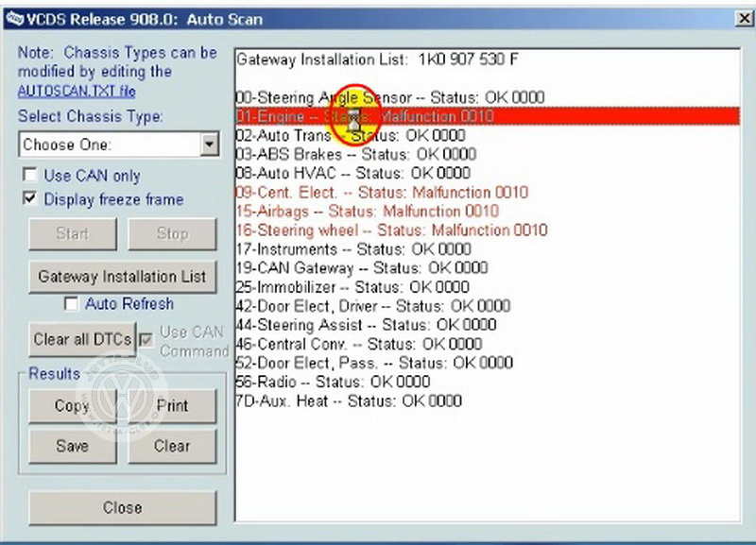
Task: Open the Select Chassis Type dropdown arrow
Action: (x=210, y=145)
